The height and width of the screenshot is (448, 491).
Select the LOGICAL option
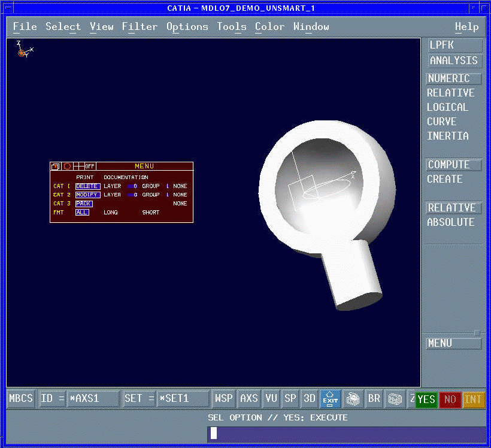(447, 107)
